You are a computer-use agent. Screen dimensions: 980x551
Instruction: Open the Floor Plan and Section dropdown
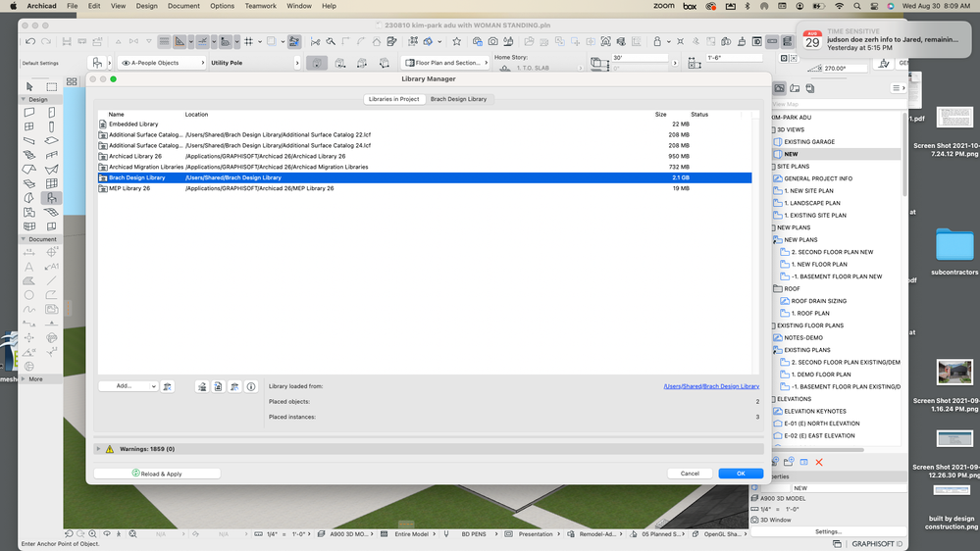pos(445,63)
